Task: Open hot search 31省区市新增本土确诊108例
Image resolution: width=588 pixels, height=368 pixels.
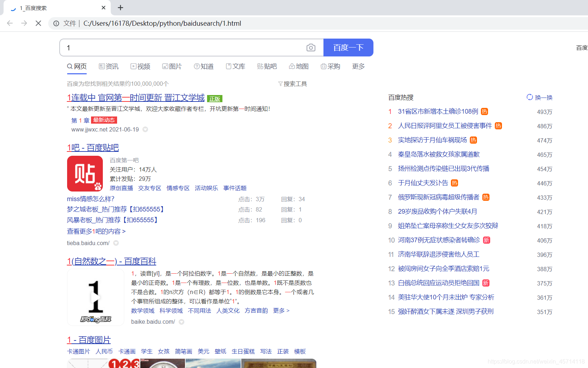Action: pos(438,111)
